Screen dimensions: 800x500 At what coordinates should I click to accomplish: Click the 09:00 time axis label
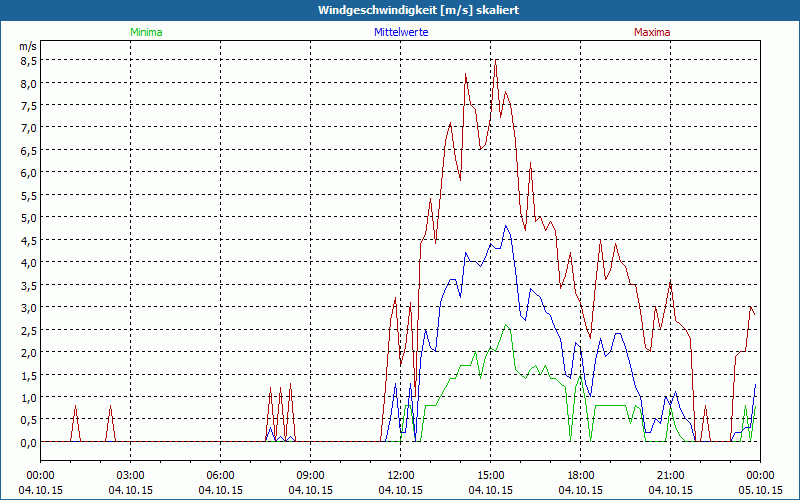(310, 476)
